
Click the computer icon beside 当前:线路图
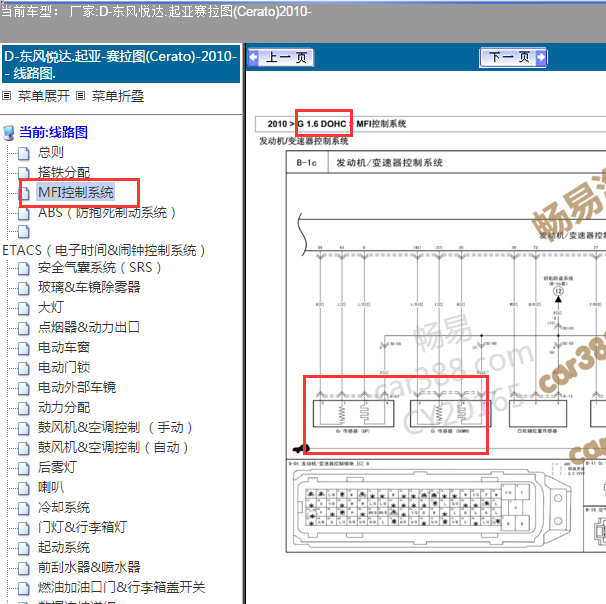pos(9,133)
